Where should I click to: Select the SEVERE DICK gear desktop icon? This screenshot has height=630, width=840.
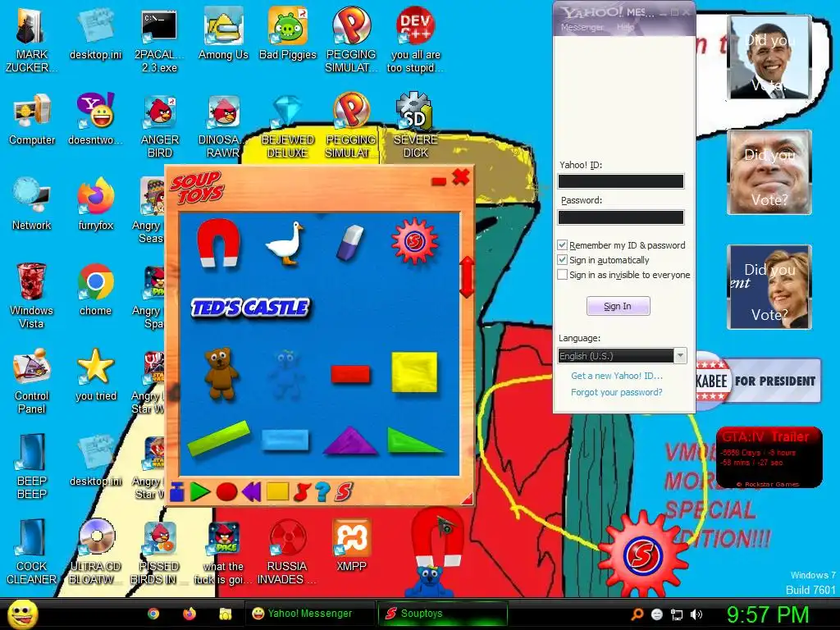click(x=415, y=126)
